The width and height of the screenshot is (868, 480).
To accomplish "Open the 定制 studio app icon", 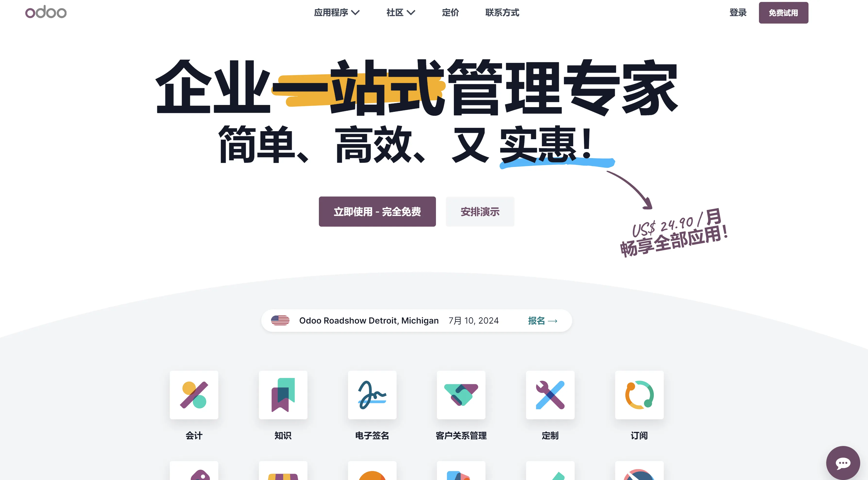I will coord(550,395).
